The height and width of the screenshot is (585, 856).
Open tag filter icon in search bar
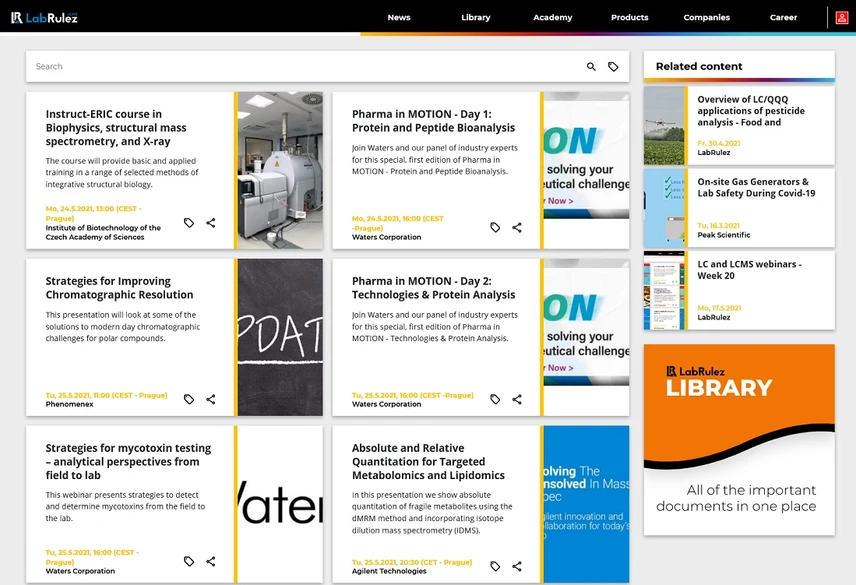[x=613, y=67]
